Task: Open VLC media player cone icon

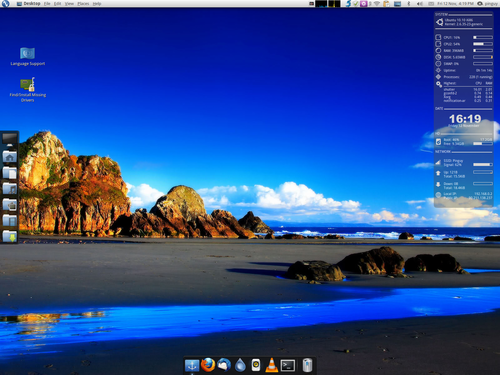Action: pos(272,365)
